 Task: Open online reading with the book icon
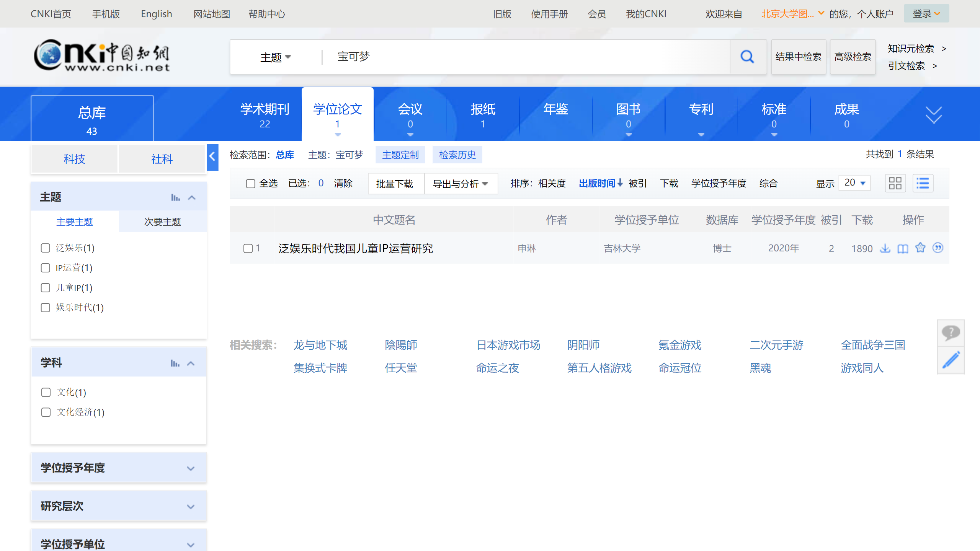point(902,248)
